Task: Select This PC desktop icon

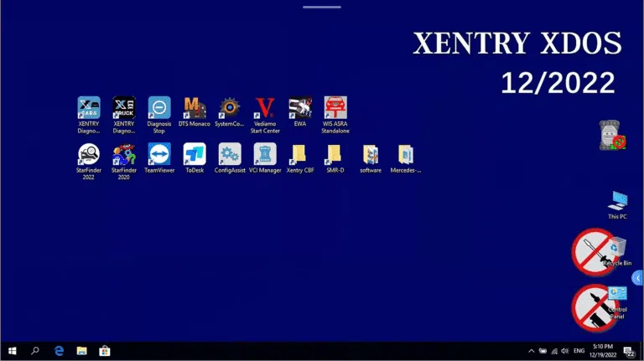Action: (x=617, y=204)
